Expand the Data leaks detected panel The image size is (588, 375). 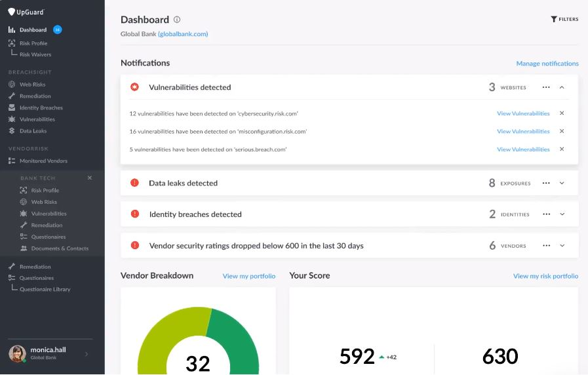pos(562,183)
